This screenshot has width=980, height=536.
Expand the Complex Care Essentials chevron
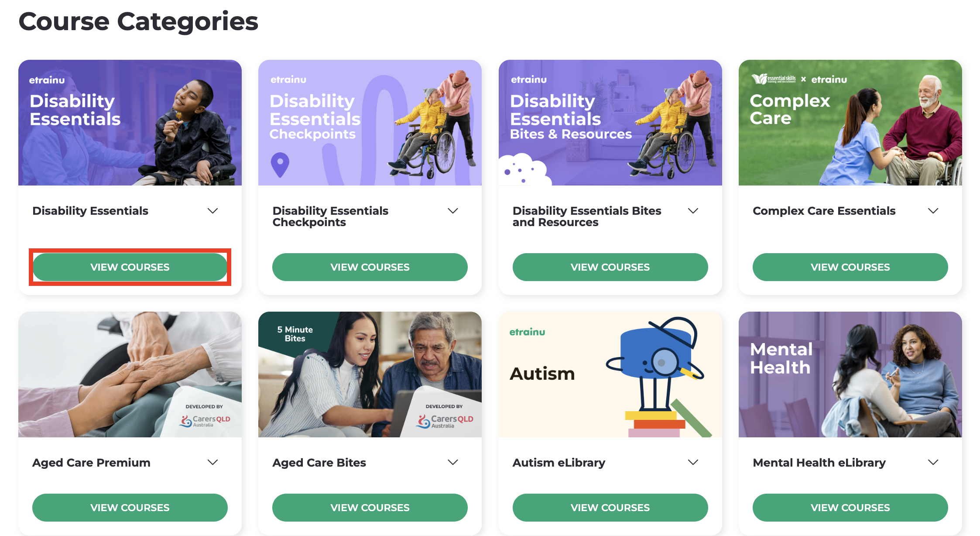pos(933,211)
